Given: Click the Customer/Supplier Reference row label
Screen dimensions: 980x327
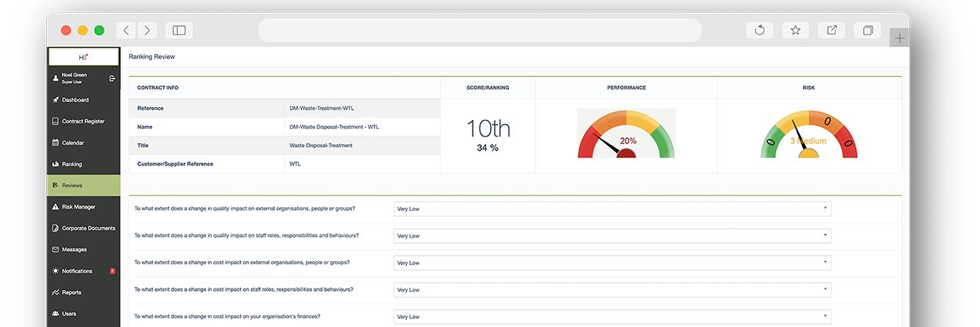Looking at the screenshot, I should click(175, 164).
